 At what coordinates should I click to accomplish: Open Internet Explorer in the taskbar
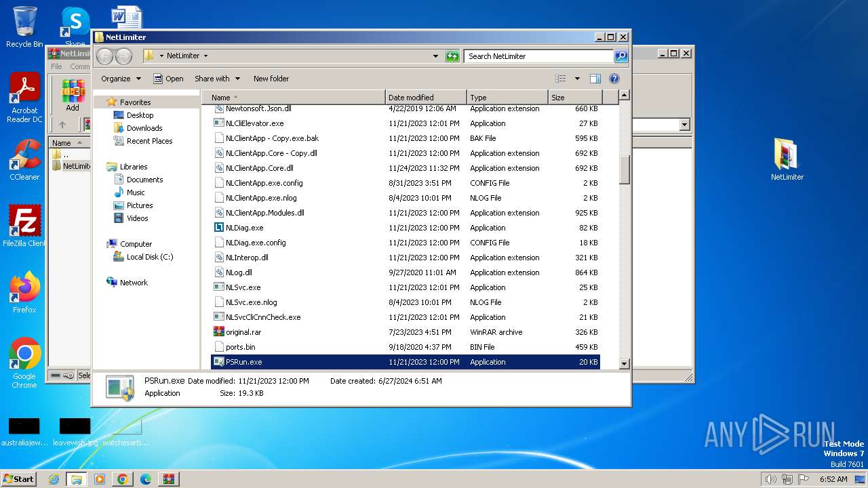click(x=54, y=479)
